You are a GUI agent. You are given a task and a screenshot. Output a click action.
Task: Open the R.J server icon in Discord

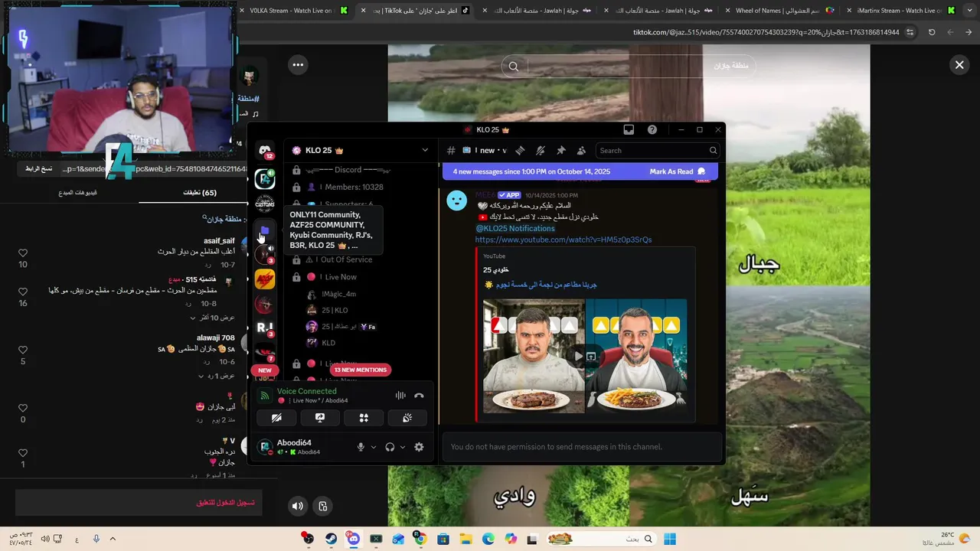[x=265, y=328]
